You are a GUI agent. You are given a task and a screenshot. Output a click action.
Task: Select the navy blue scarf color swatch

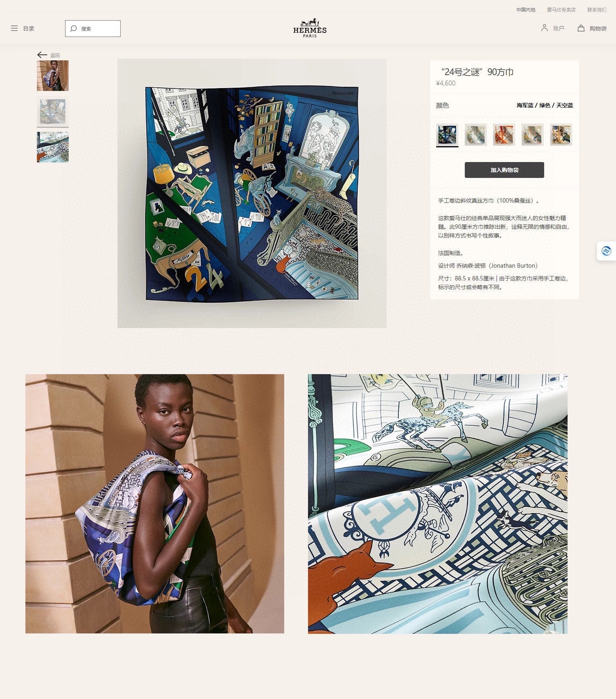tap(447, 135)
